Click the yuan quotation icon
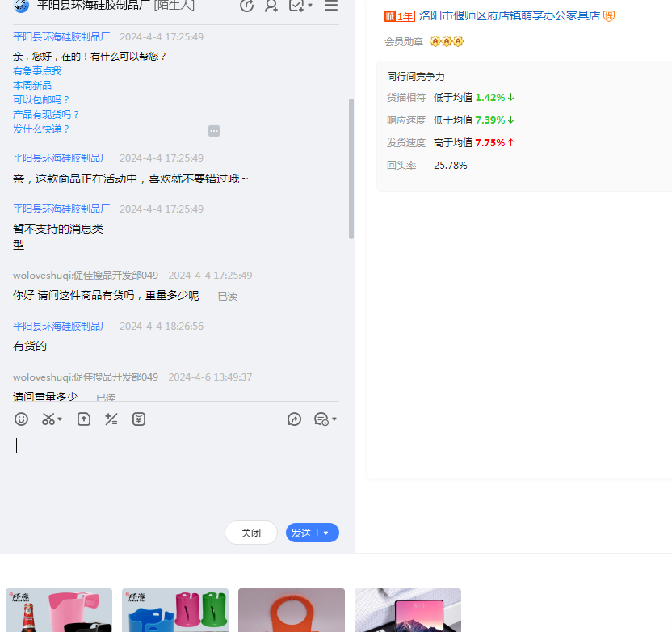 pos(139,419)
